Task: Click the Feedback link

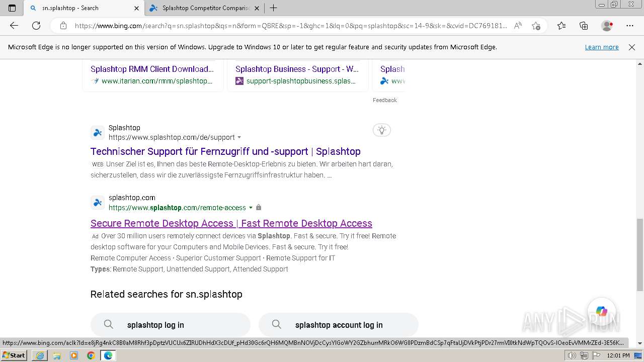Action: [385, 100]
